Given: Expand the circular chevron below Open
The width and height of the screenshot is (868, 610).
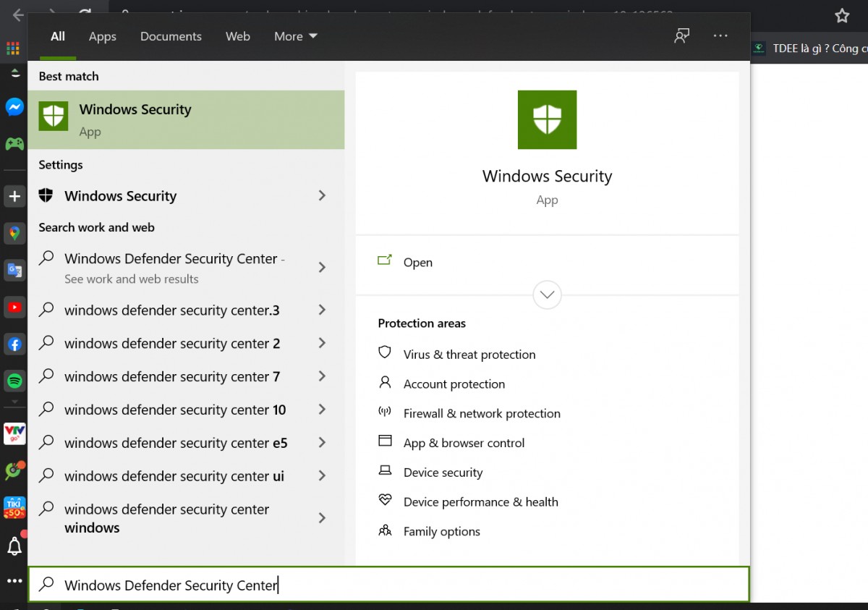Looking at the screenshot, I should tap(547, 295).
